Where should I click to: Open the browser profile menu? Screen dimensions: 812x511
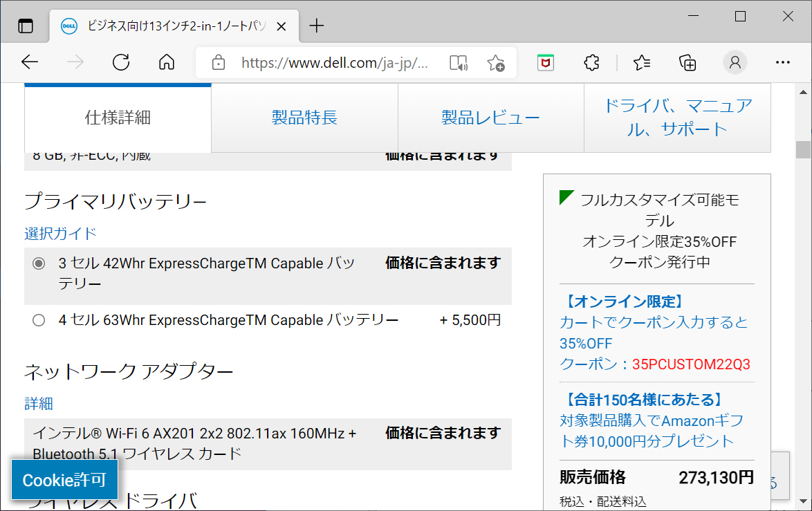pyautogui.click(x=735, y=63)
